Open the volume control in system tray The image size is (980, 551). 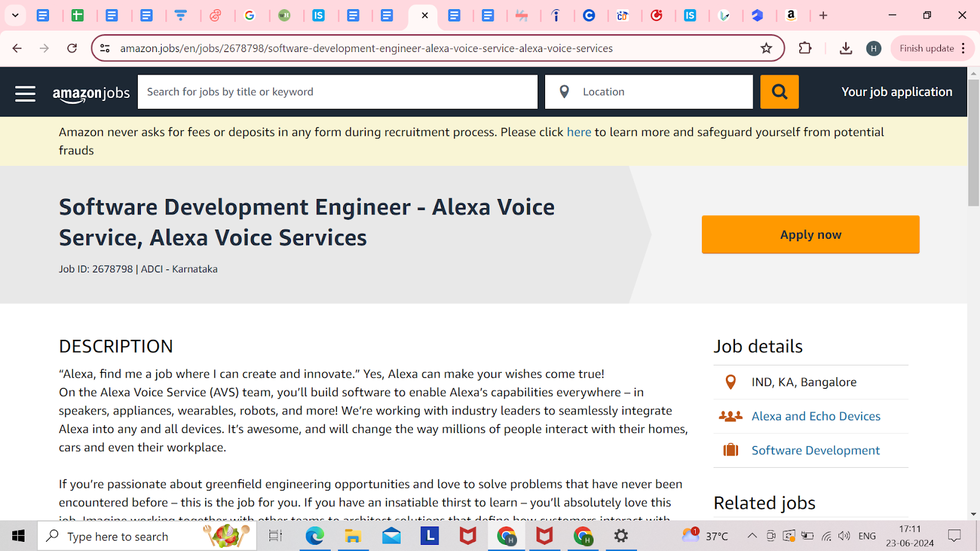click(844, 536)
